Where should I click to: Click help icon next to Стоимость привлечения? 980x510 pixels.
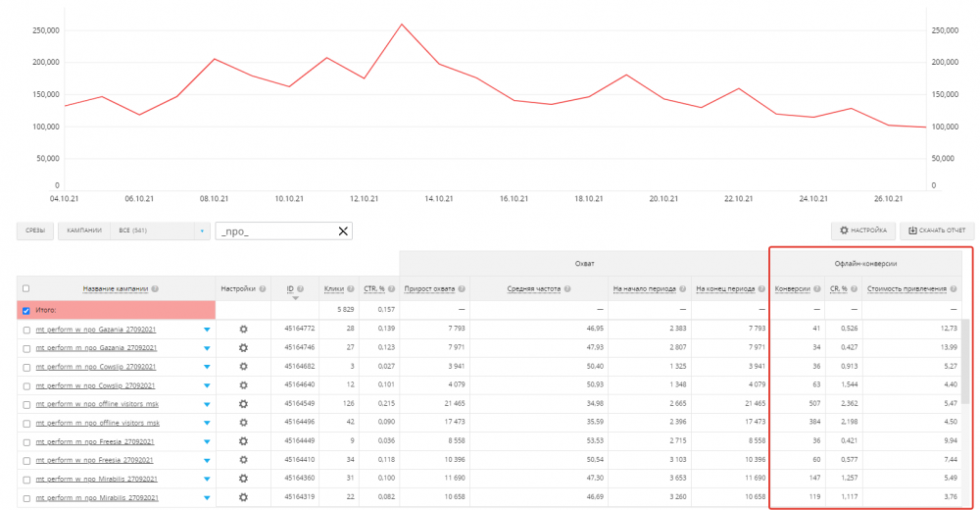(954, 289)
